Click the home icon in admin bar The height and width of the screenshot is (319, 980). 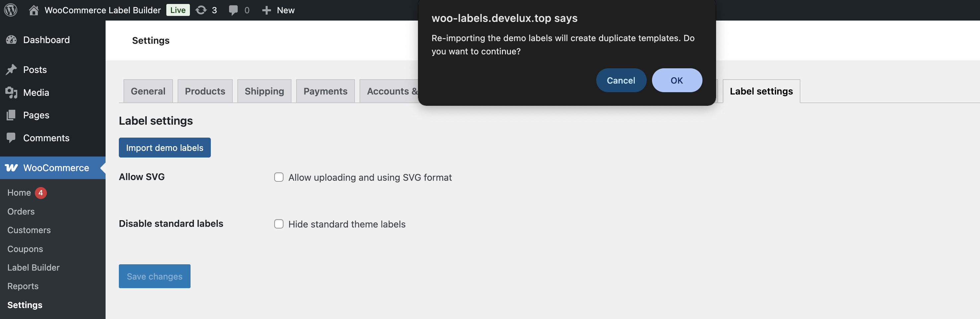click(34, 10)
